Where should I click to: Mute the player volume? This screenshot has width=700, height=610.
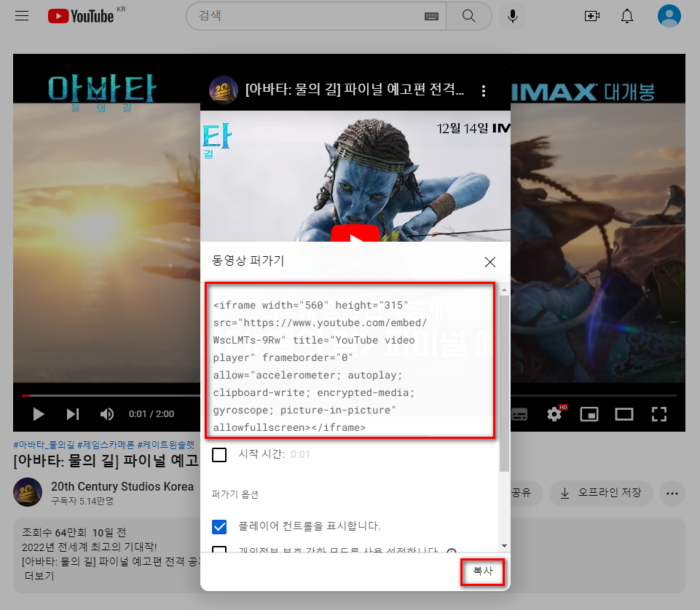tap(107, 414)
